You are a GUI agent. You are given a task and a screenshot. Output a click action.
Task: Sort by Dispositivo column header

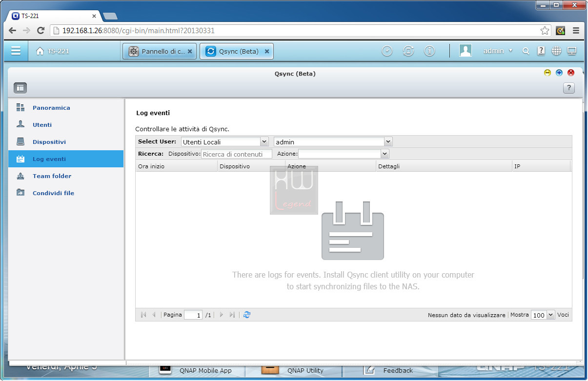point(251,166)
